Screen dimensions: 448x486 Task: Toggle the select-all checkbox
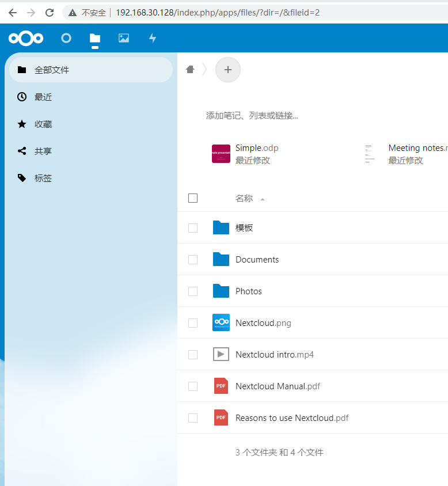click(x=193, y=198)
